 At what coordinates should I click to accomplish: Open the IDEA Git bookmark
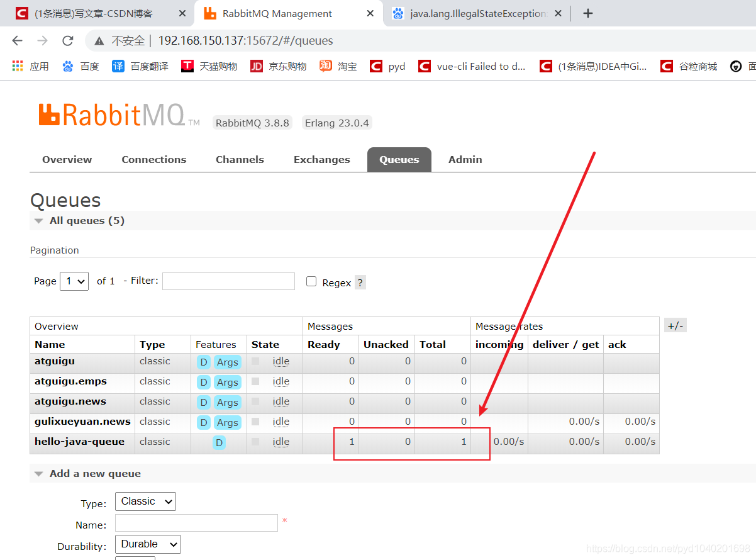(593, 66)
